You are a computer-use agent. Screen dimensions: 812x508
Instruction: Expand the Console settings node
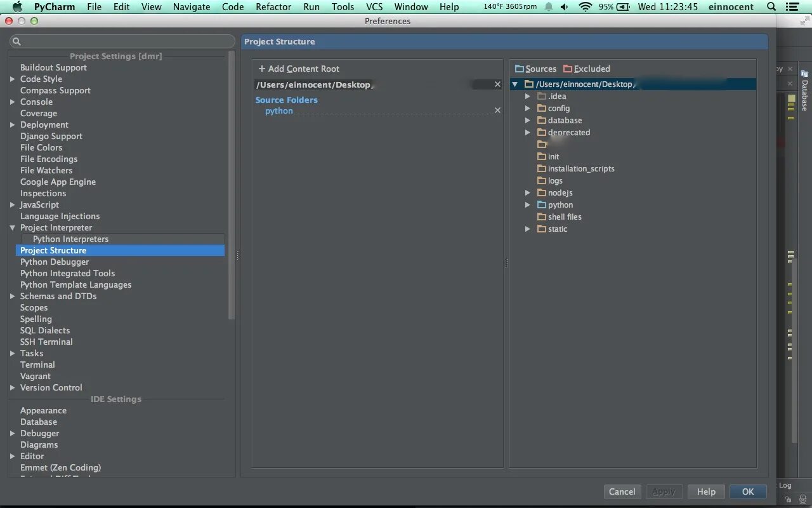12,102
